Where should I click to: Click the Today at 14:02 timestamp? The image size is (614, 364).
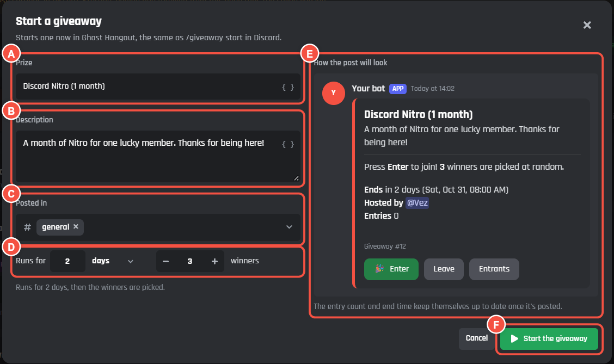coord(433,89)
